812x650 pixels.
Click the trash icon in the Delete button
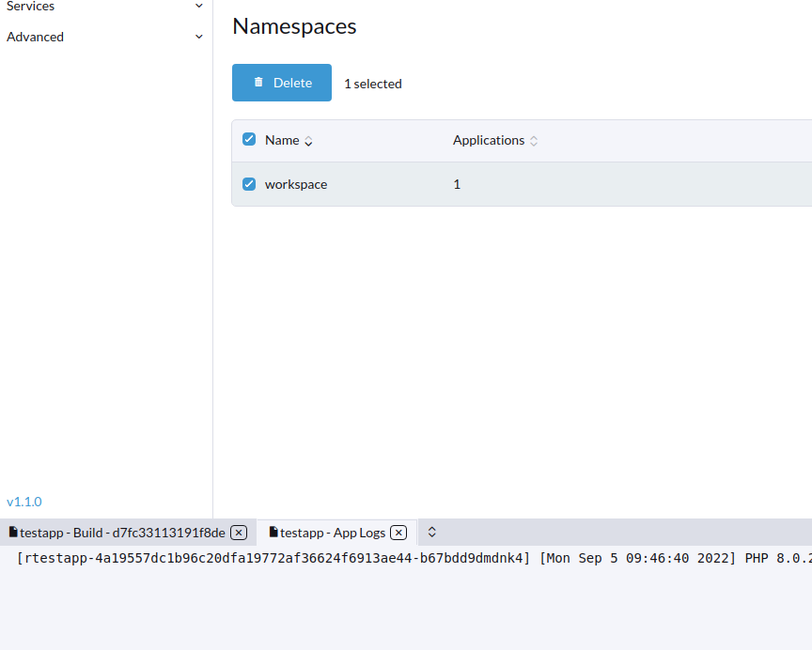click(258, 82)
